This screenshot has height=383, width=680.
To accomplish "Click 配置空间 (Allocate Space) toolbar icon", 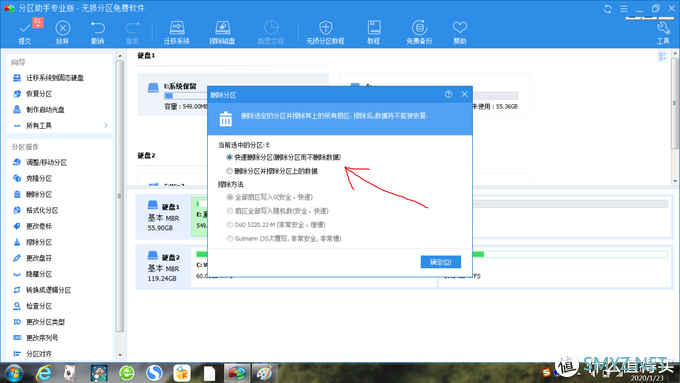I will coord(271,28).
